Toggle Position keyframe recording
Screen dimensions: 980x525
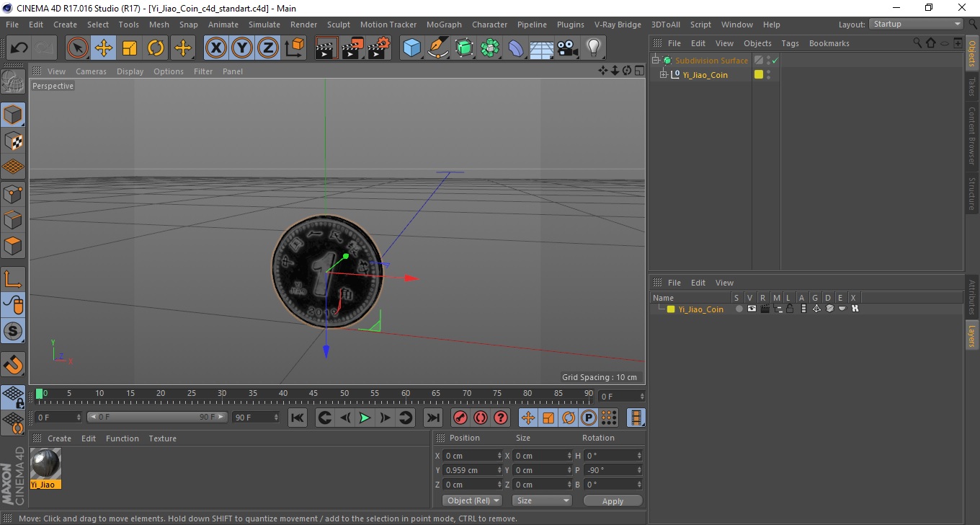528,418
